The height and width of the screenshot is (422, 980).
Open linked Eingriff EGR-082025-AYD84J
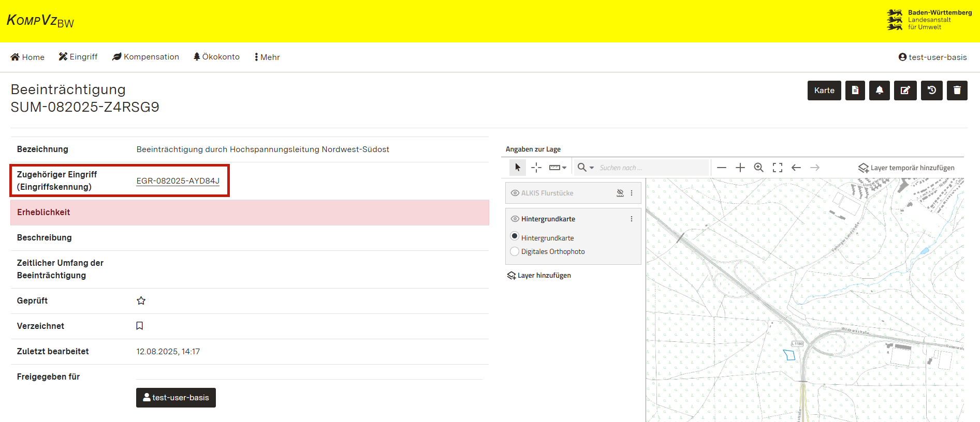[x=178, y=180]
